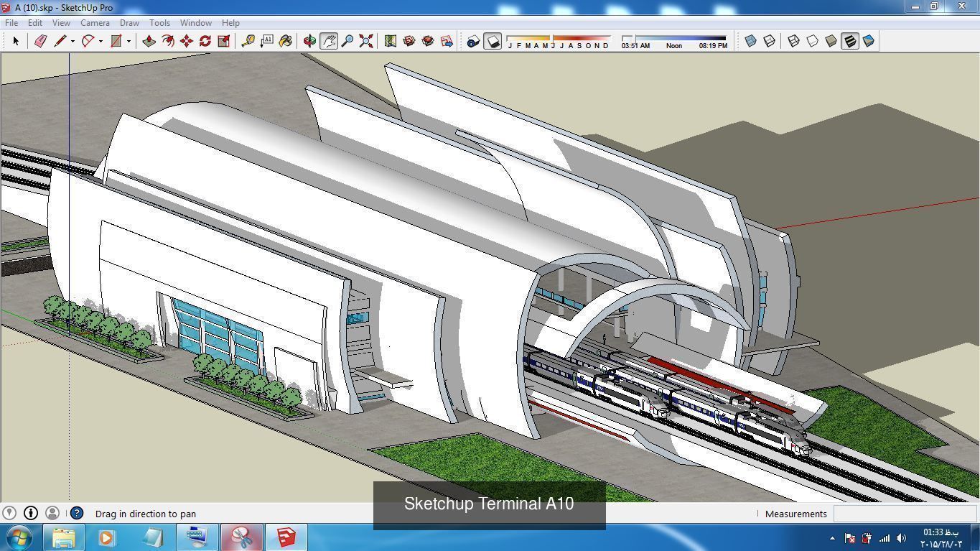
Task: Open the taskbar clock showing 01:33
Action: point(941,538)
